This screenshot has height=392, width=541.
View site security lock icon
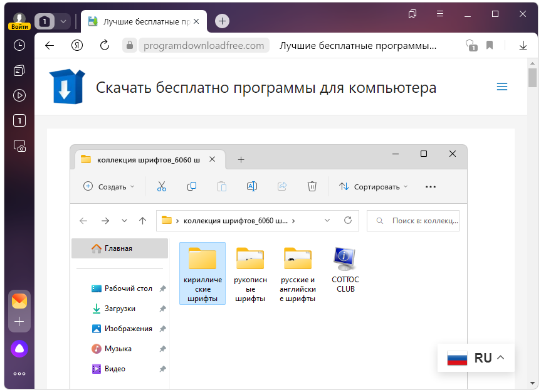tap(130, 46)
